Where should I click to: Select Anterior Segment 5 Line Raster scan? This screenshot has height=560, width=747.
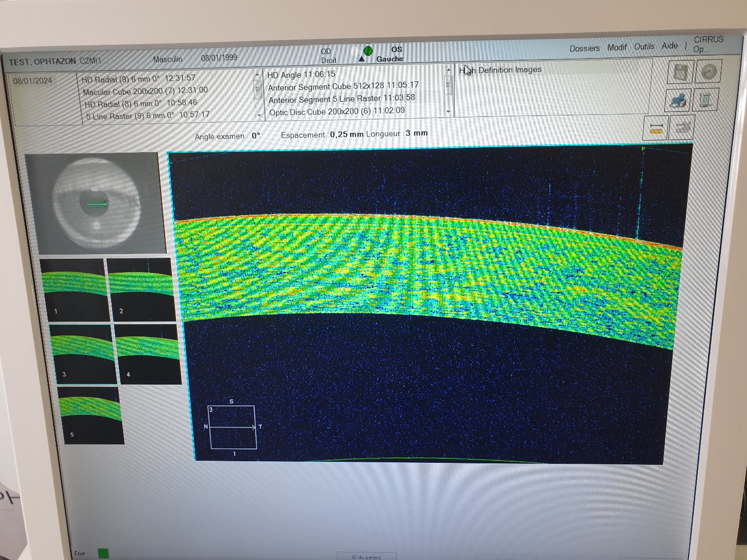[342, 99]
